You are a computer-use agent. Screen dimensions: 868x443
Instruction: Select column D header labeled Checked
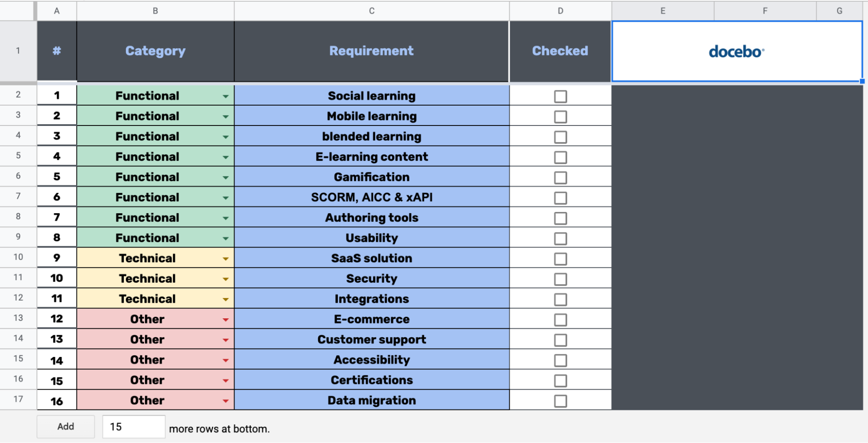pos(560,51)
